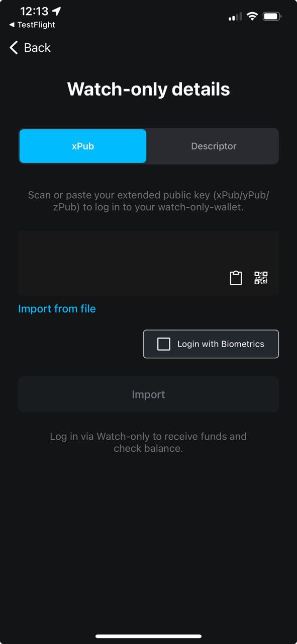Tap the location arrow beside the time
Image resolution: width=297 pixels, height=644 pixels.
click(x=56, y=11)
